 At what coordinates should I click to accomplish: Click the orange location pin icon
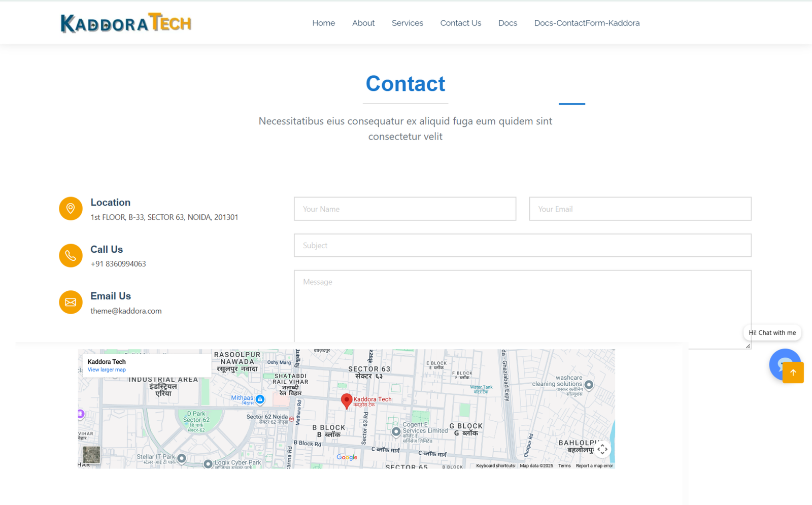click(71, 209)
